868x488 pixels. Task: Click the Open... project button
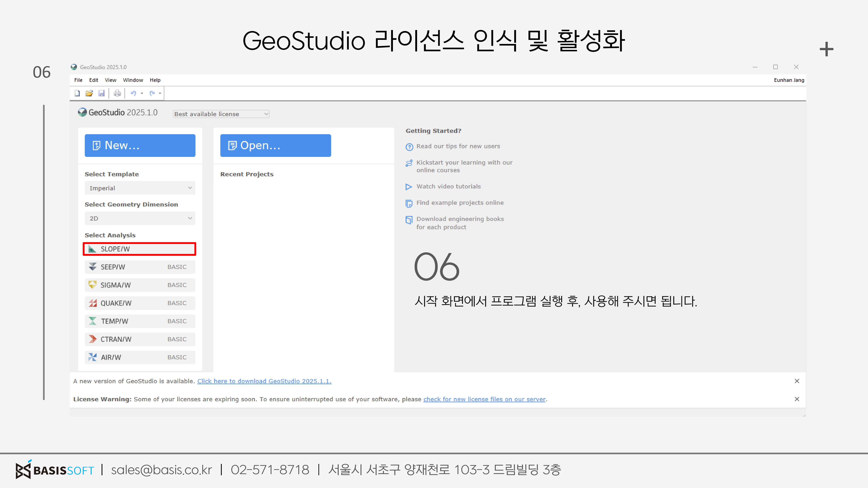(276, 145)
